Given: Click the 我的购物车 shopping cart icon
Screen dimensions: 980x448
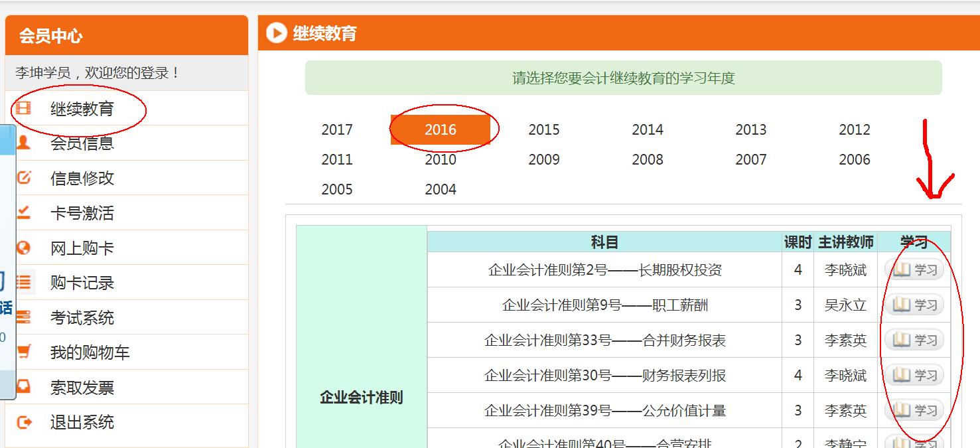Looking at the screenshot, I should [x=25, y=352].
